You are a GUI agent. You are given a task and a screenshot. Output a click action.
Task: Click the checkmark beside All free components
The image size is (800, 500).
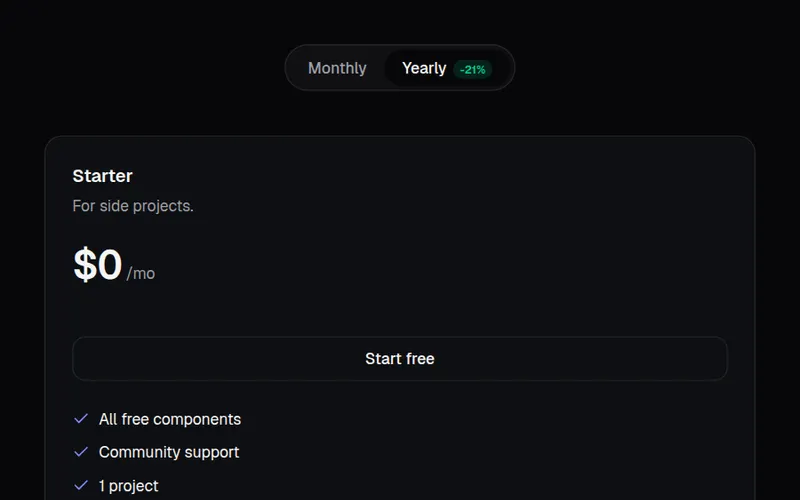[x=81, y=419]
